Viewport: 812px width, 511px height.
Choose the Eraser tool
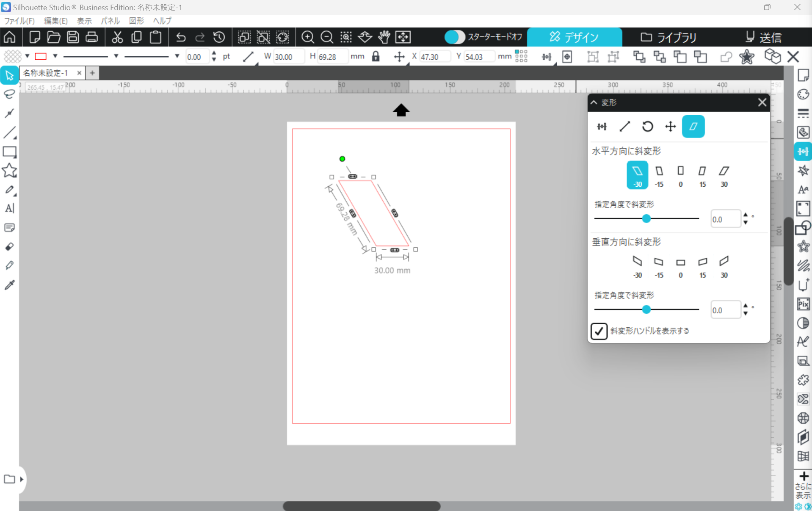[x=9, y=246]
